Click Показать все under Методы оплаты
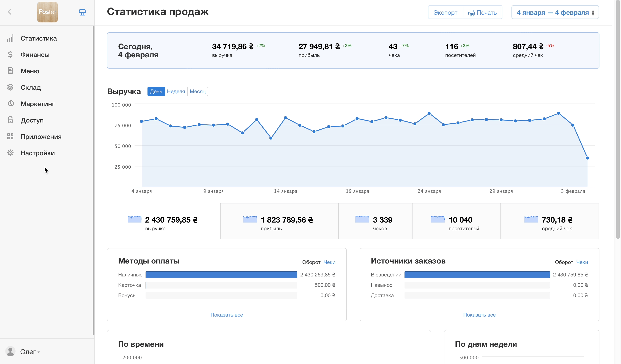Image resolution: width=621 pixels, height=364 pixels. [226, 315]
